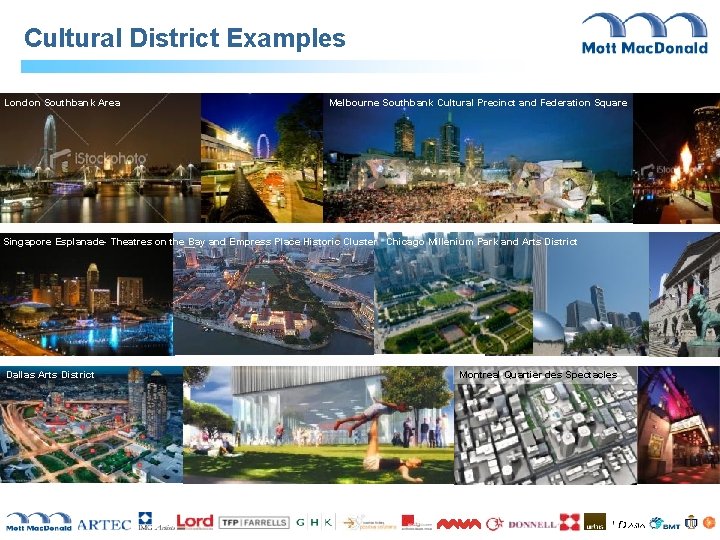
Task: Open the Millennium Park aerial photo
Action: (x=454, y=294)
